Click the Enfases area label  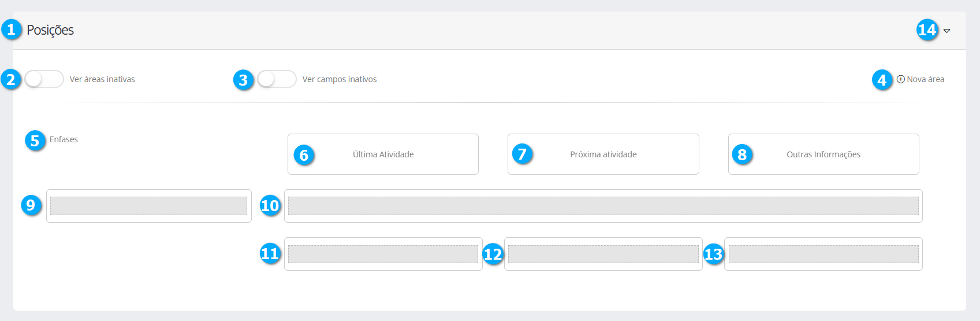click(64, 139)
